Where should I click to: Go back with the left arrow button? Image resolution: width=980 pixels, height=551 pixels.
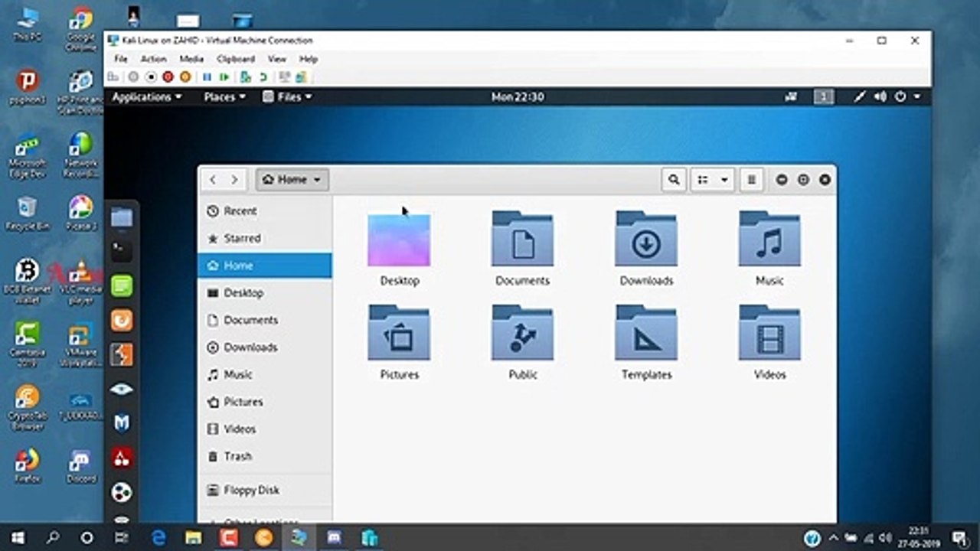point(213,180)
